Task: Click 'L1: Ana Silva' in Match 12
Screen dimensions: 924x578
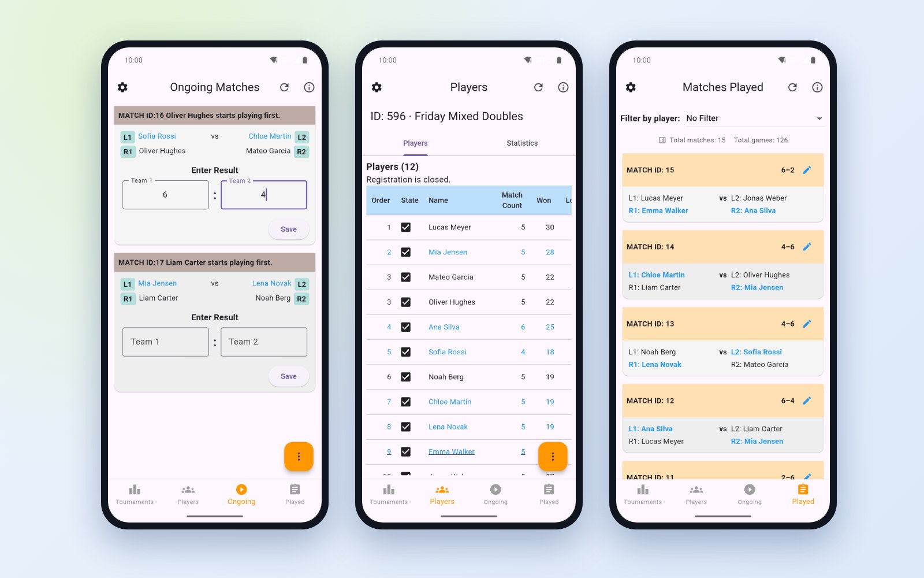Action: pyautogui.click(x=650, y=428)
